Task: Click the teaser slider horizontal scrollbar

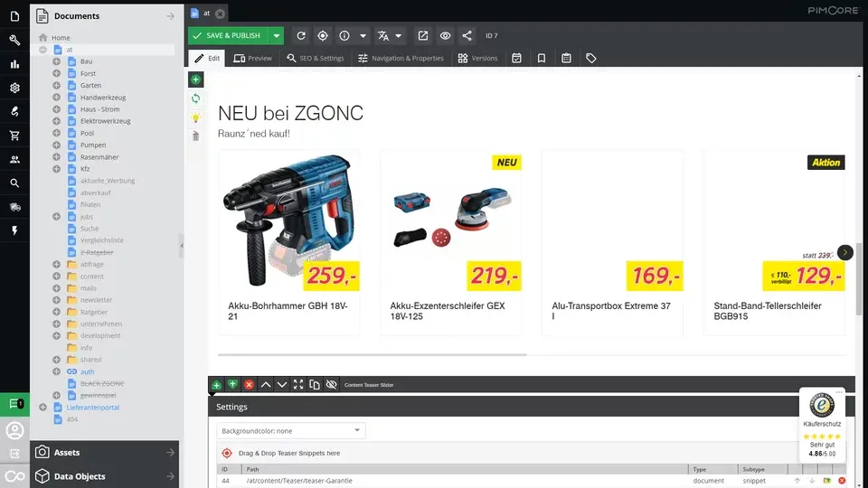Action: [372, 354]
